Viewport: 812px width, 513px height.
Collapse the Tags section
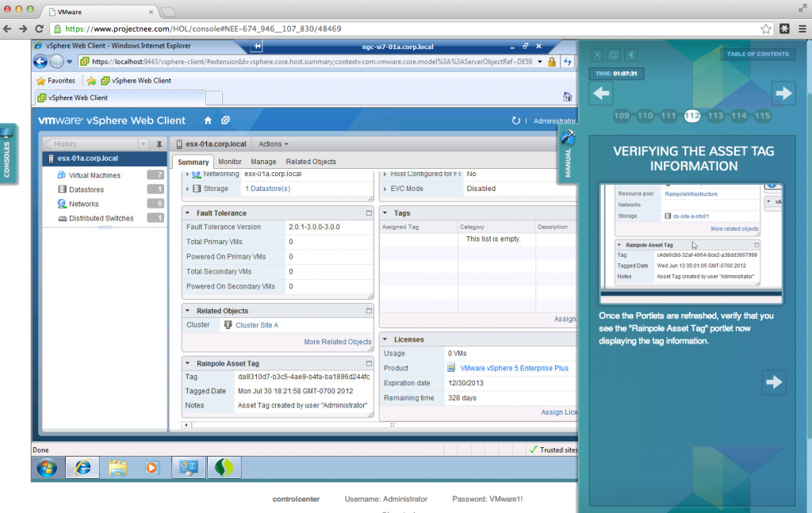385,212
